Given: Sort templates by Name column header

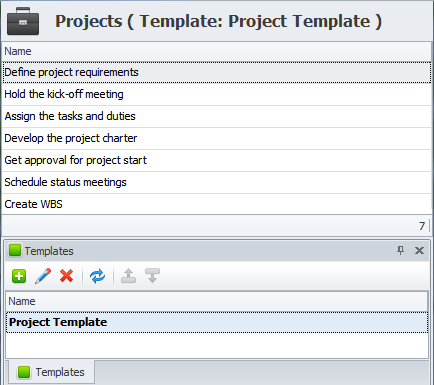Looking at the screenshot, I should point(217,301).
